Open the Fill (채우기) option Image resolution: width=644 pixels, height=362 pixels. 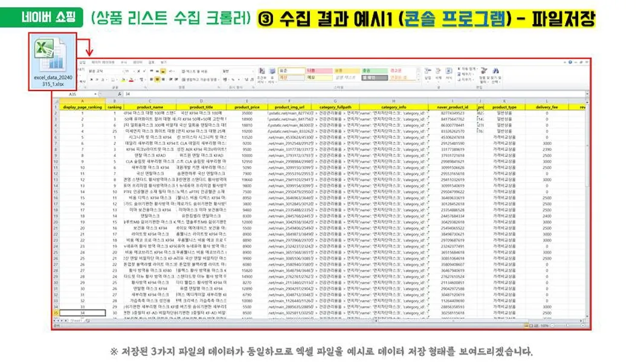(x=465, y=74)
